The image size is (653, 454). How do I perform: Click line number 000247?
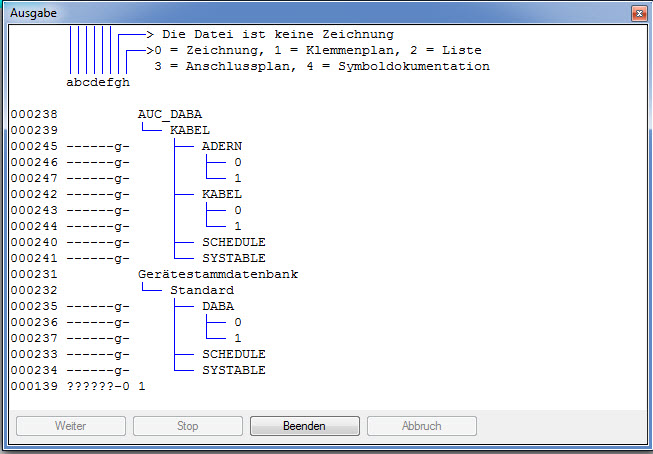coord(34,178)
